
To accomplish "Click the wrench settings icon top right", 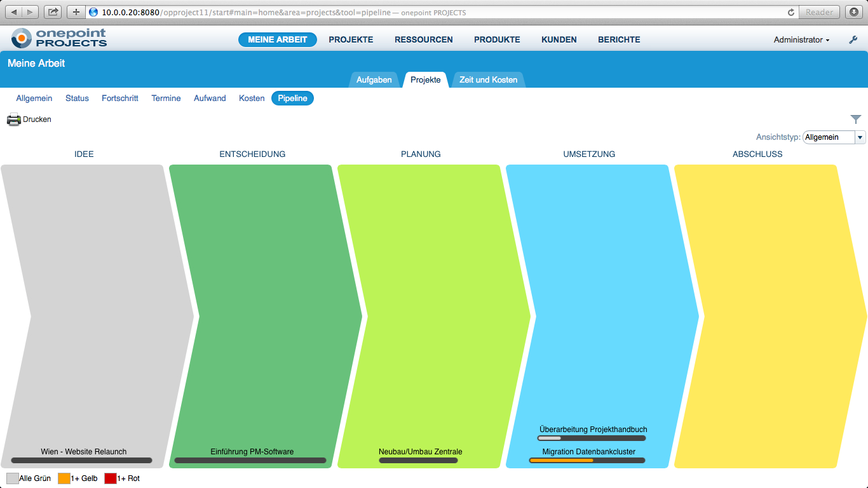I will click(x=853, y=39).
